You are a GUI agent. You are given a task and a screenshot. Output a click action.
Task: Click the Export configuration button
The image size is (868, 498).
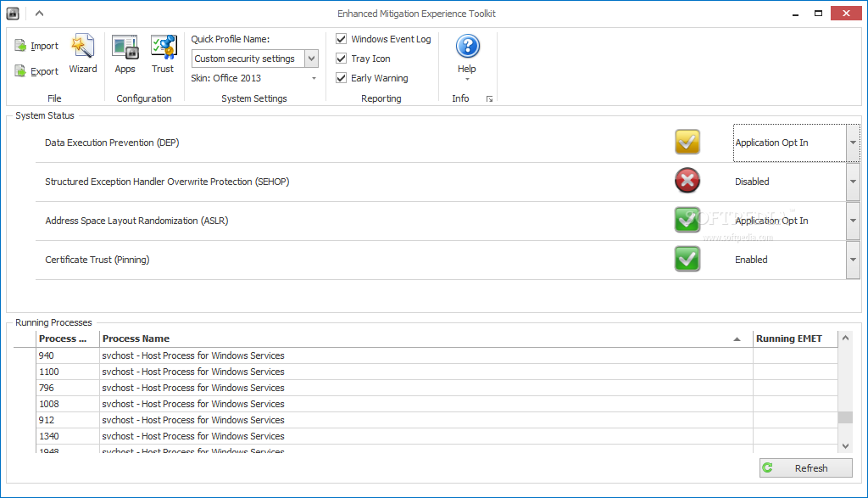[36, 71]
